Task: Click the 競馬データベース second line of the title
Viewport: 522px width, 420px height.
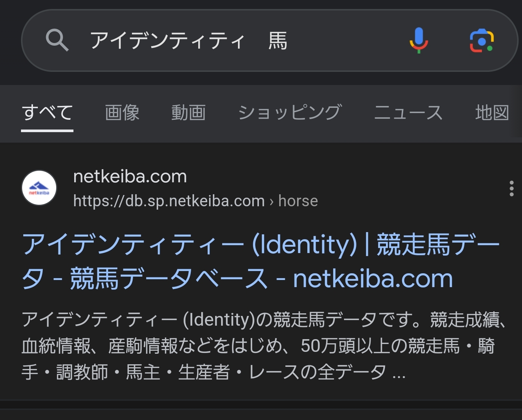Action: [x=169, y=279]
